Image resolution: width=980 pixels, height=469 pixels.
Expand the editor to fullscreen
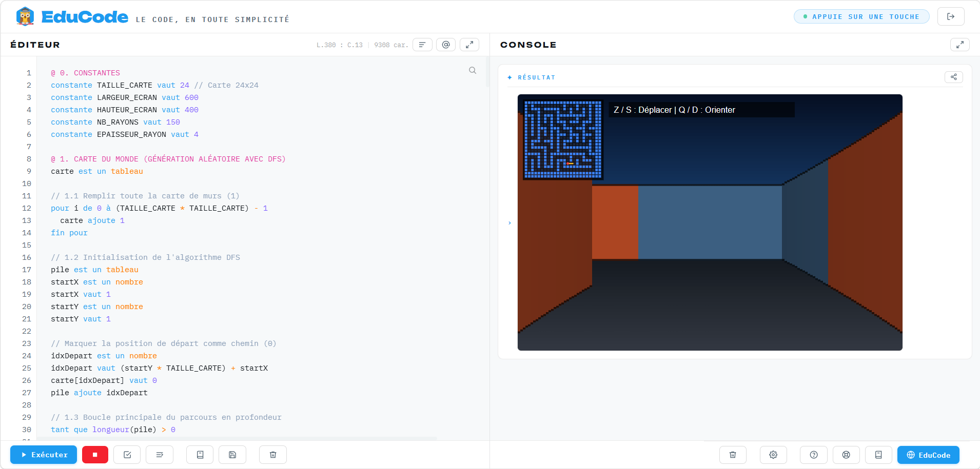pyautogui.click(x=469, y=45)
